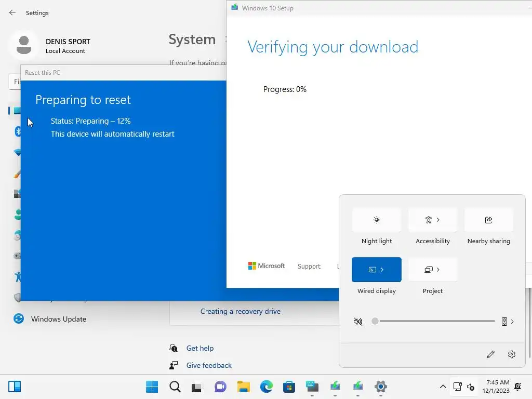
Task: Expand the Project options chevron
Action: coord(438,270)
